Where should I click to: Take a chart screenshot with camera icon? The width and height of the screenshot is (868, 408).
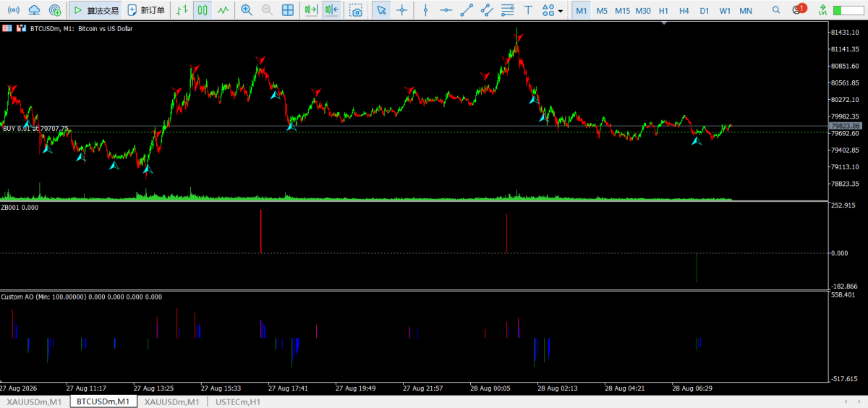(x=356, y=10)
